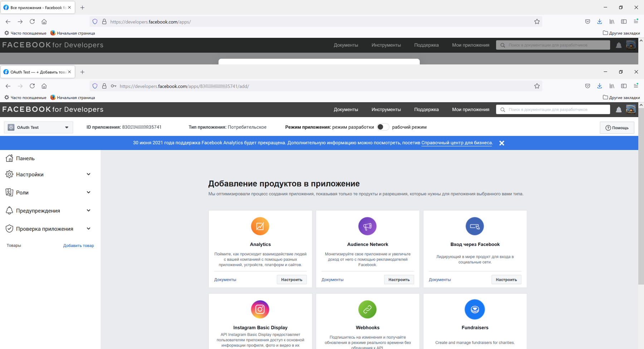Open Инструменты menu in the lower window

coord(386,110)
